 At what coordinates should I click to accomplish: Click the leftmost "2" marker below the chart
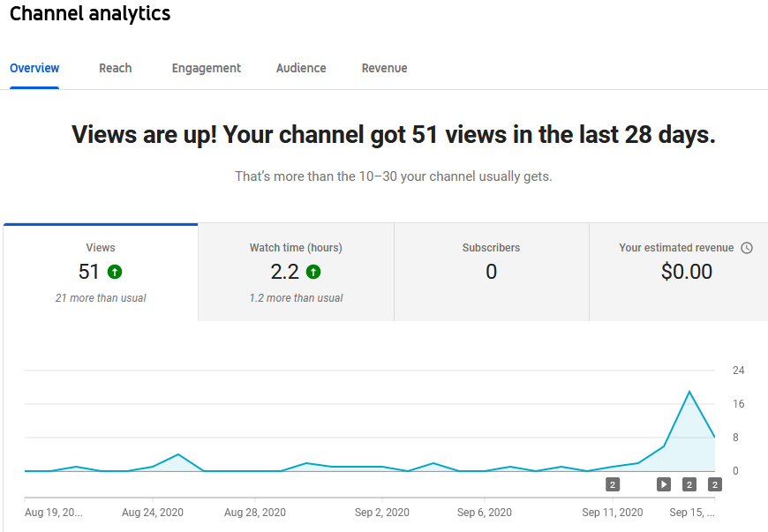click(613, 483)
